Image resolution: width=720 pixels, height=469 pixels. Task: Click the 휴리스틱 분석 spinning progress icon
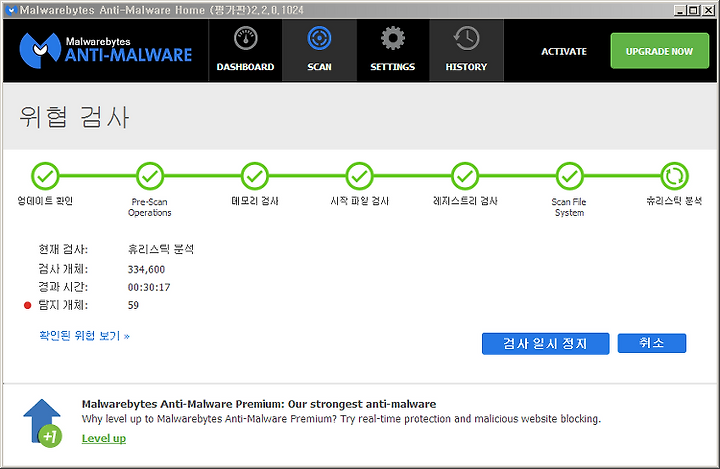tap(674, 176)
